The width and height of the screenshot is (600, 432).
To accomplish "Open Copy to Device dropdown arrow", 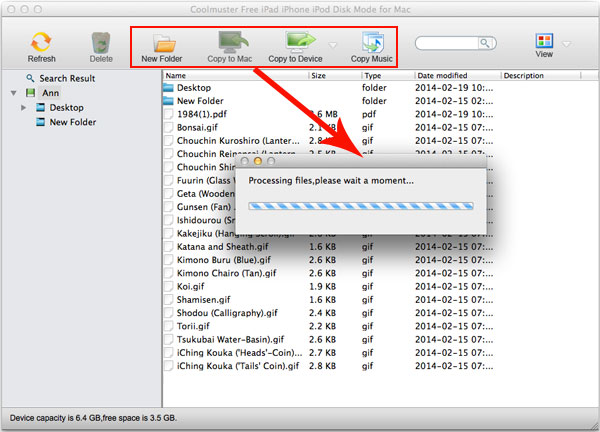I will click(x=333, y=45).
